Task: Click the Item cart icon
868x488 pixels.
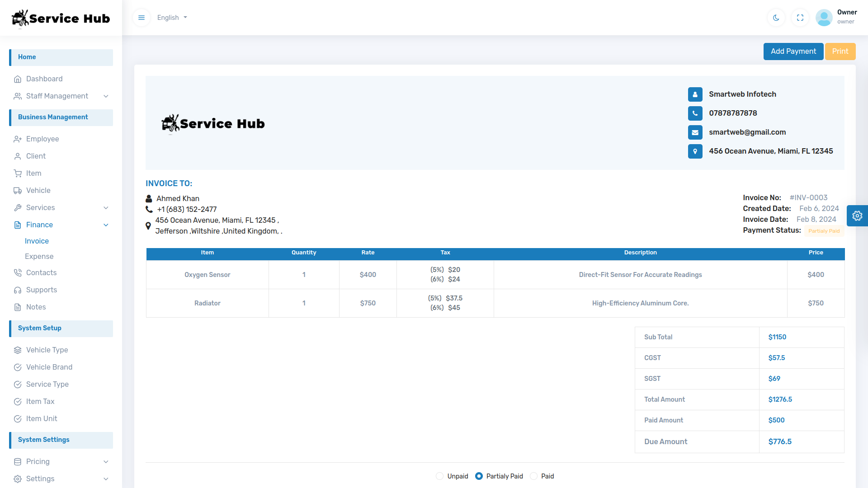Action: pyautogui.click(x=18, y=174)
